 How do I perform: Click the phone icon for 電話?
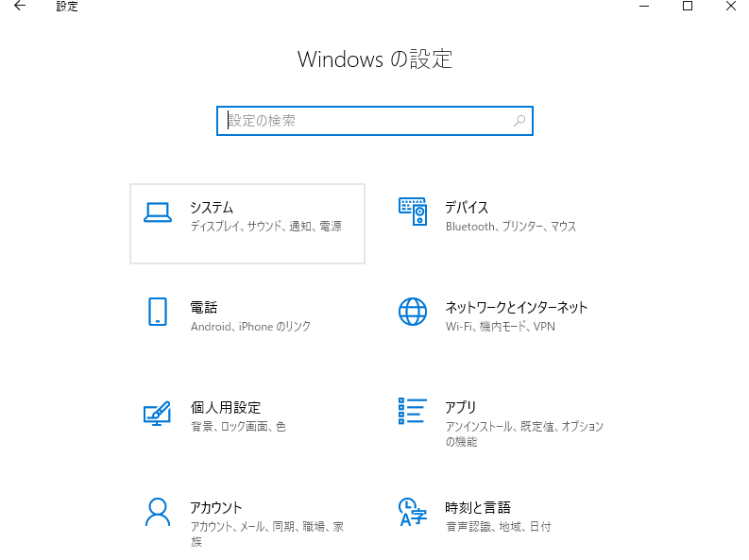click(157, 312)
